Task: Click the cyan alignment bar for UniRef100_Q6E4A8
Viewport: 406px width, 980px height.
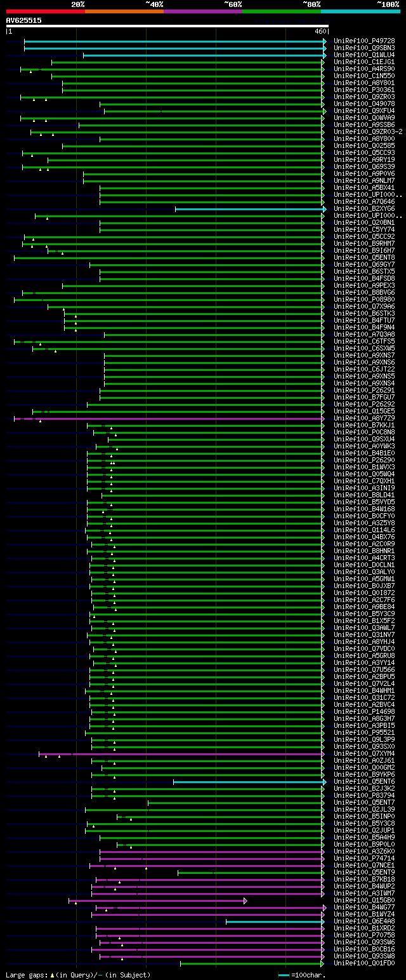Action: pyautogui.click(x=275, y=922)
